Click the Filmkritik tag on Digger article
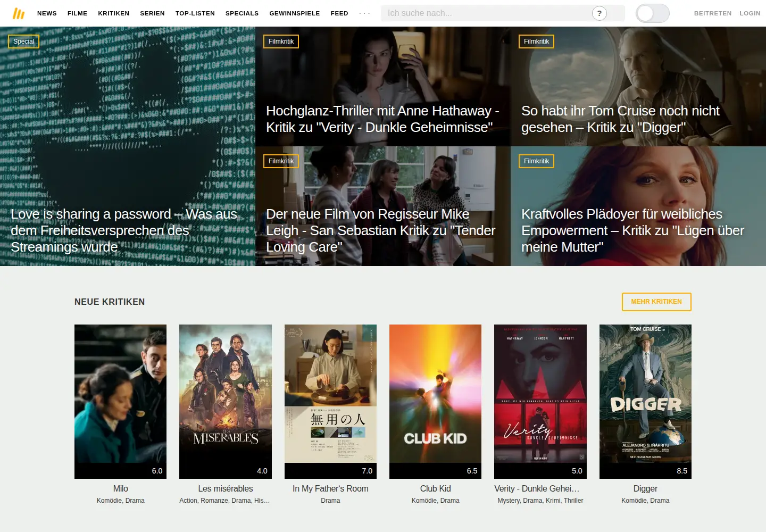This screenshot has height=532, width=766. pyautogui.click(x=536, y=41)
